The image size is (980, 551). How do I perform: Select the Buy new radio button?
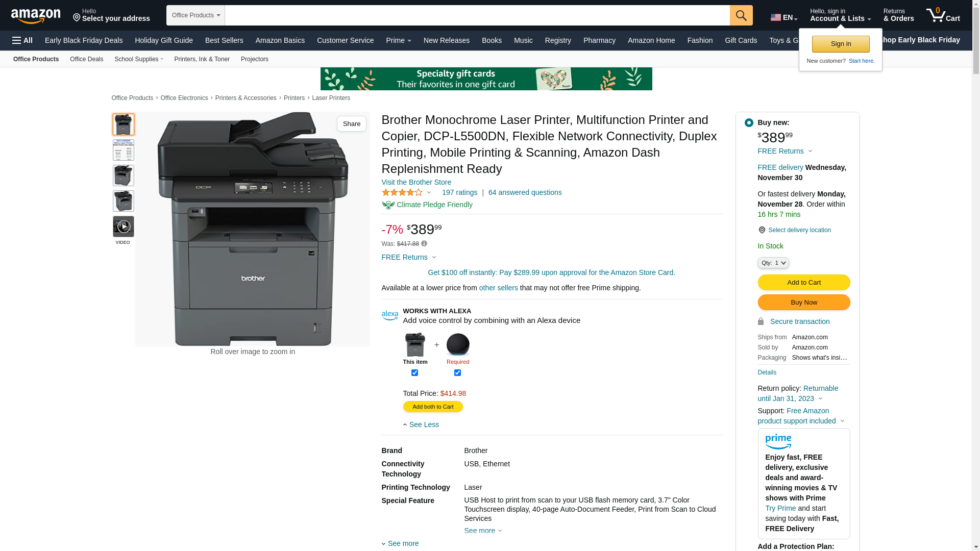point(748,123)
